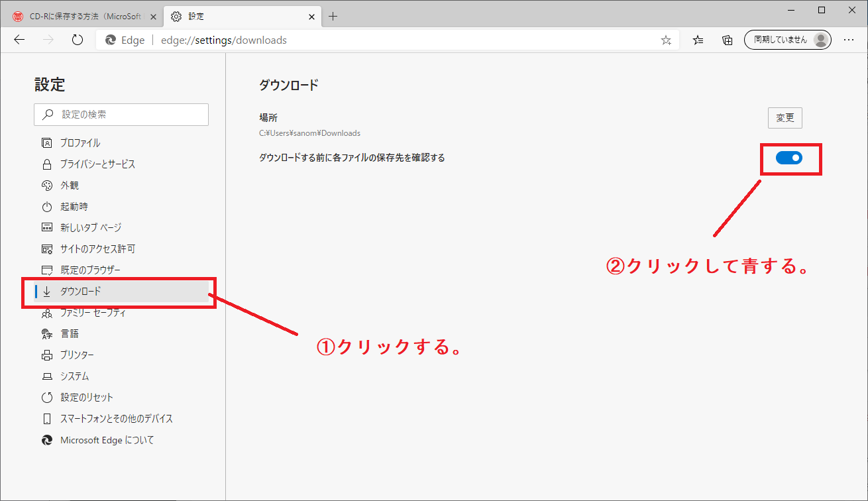
Task: Open the コレクション icon in the toolbar
Action: click(x=727, y=40)
